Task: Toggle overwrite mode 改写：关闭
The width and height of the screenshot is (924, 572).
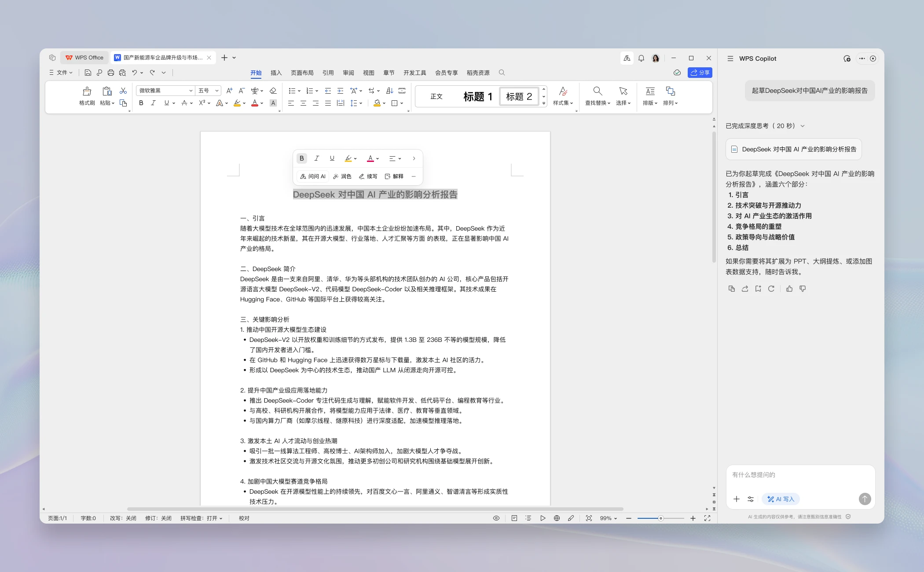Action: coord(123,518)
